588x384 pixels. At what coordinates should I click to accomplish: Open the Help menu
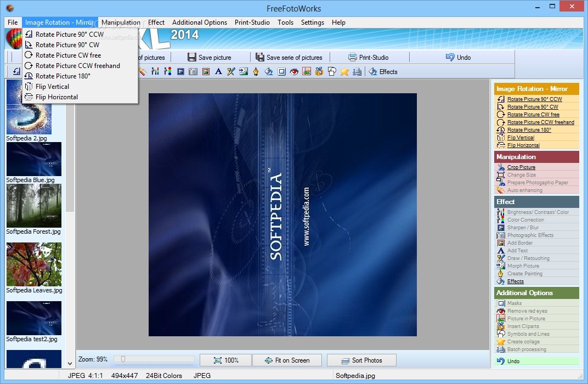pos(338,22)
